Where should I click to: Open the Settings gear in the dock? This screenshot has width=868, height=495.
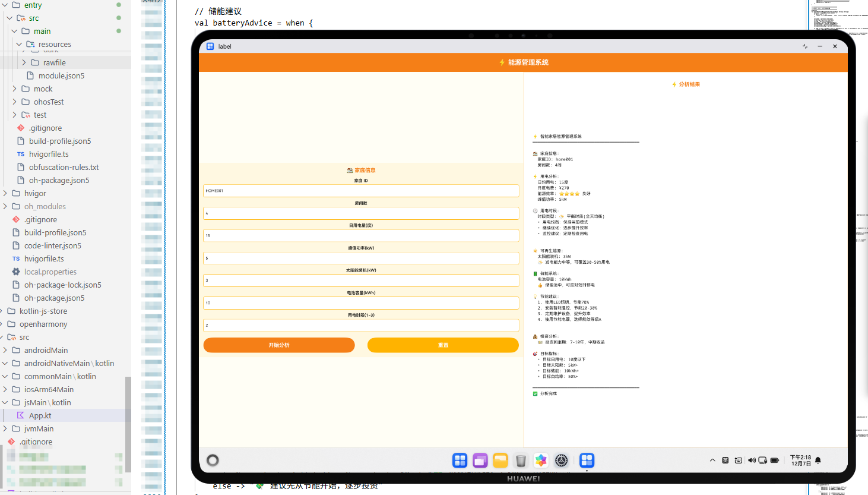(x=562, y=461)
